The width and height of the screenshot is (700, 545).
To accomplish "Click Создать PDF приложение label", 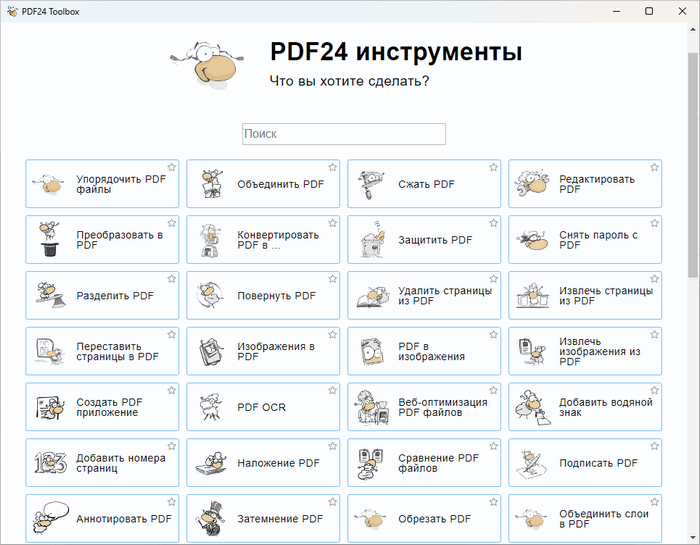I will click(109, 407).
